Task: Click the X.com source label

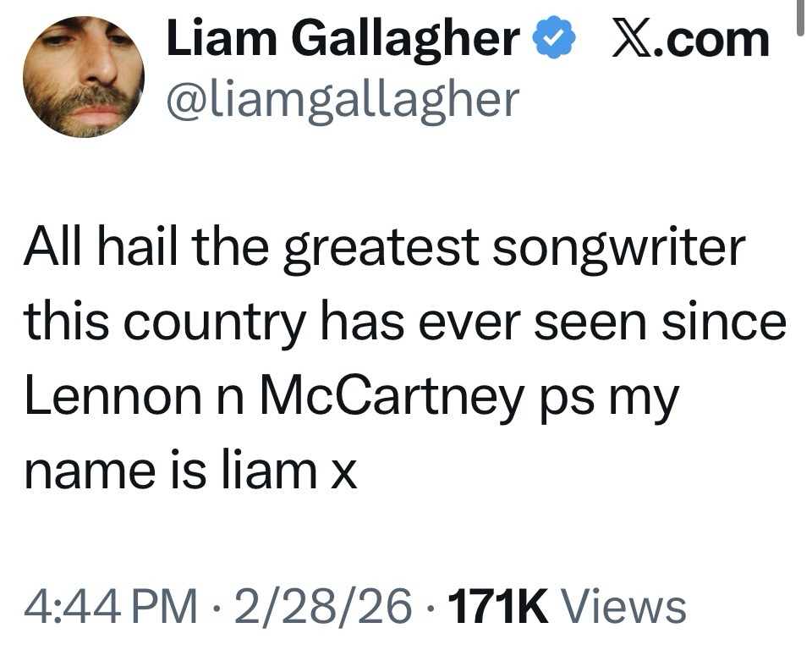Action: [x=689, y=40]
